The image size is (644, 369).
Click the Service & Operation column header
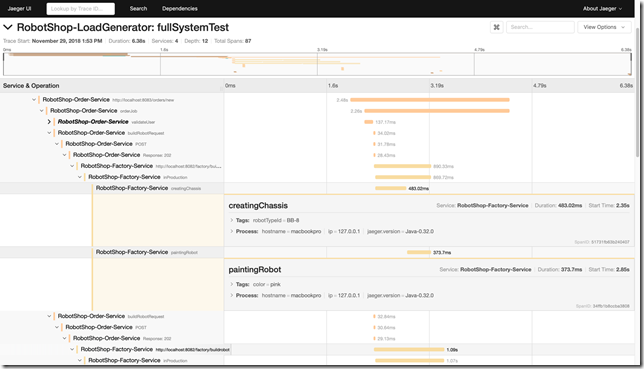tap(31, 86)
